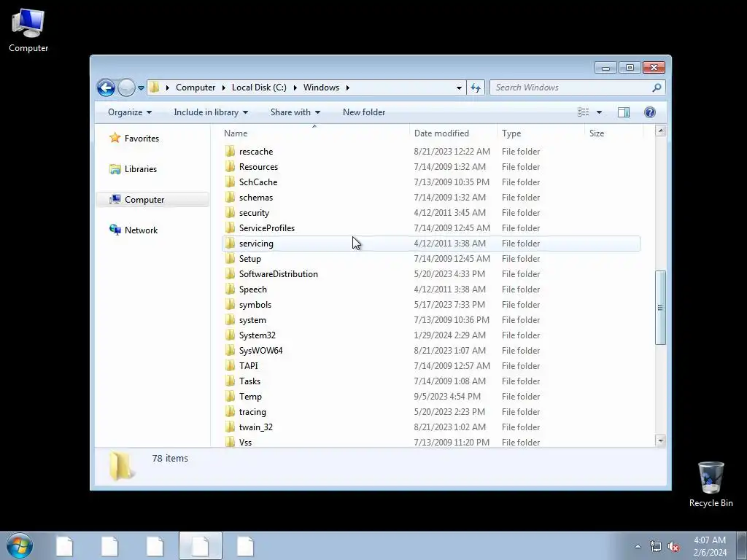Sort by the Type column header

click(541, 133)
